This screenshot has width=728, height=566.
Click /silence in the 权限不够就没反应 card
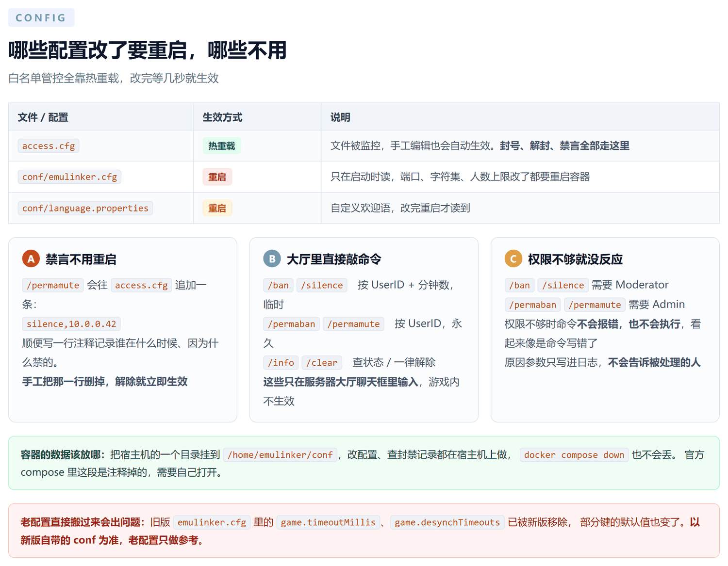(x=563, y=285)
